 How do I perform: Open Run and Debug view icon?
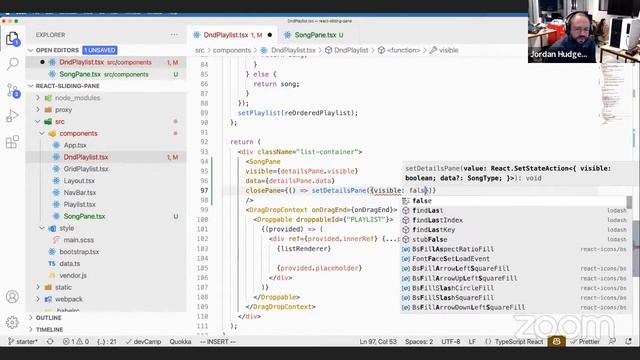(13, 116)
